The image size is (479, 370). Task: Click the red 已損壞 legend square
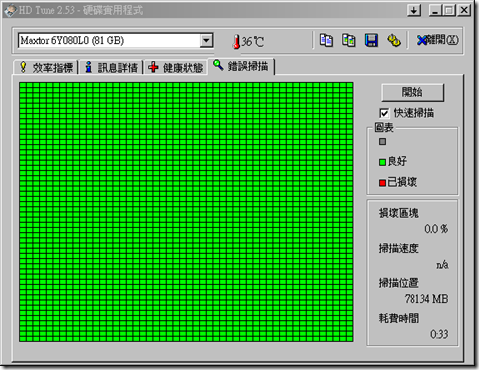(382, 183)
